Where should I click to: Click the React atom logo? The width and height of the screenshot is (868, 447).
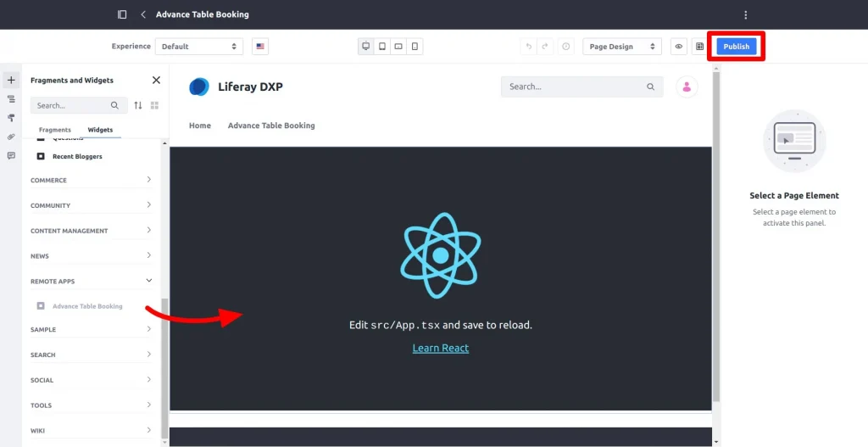click(x=441, y=255)
